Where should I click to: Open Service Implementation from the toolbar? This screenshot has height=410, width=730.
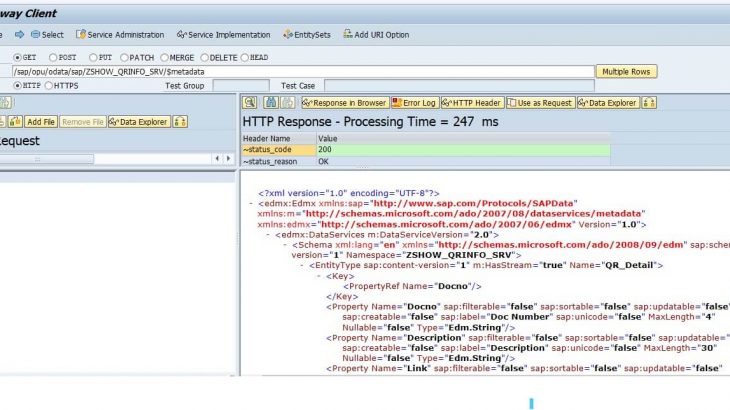click(223, 34)
